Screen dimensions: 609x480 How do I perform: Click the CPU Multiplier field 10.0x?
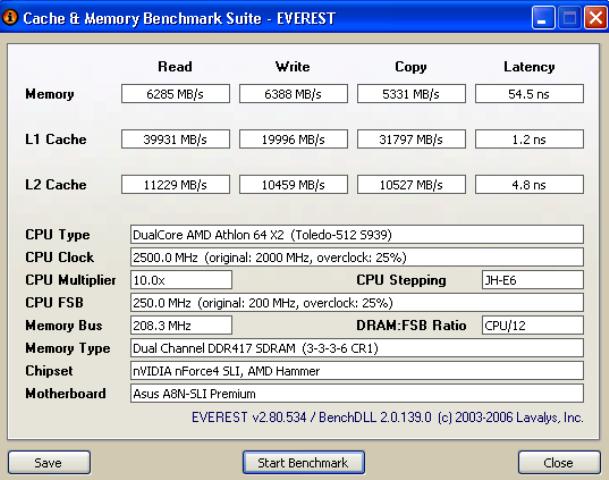pos(181,280)
